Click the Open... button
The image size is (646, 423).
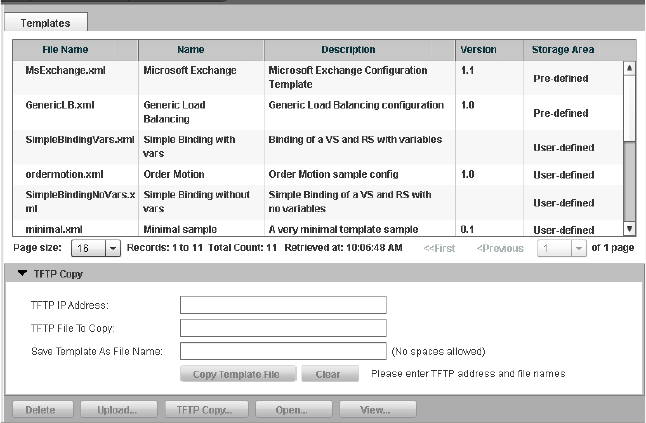pyautogui.click(x=293, y=409)
